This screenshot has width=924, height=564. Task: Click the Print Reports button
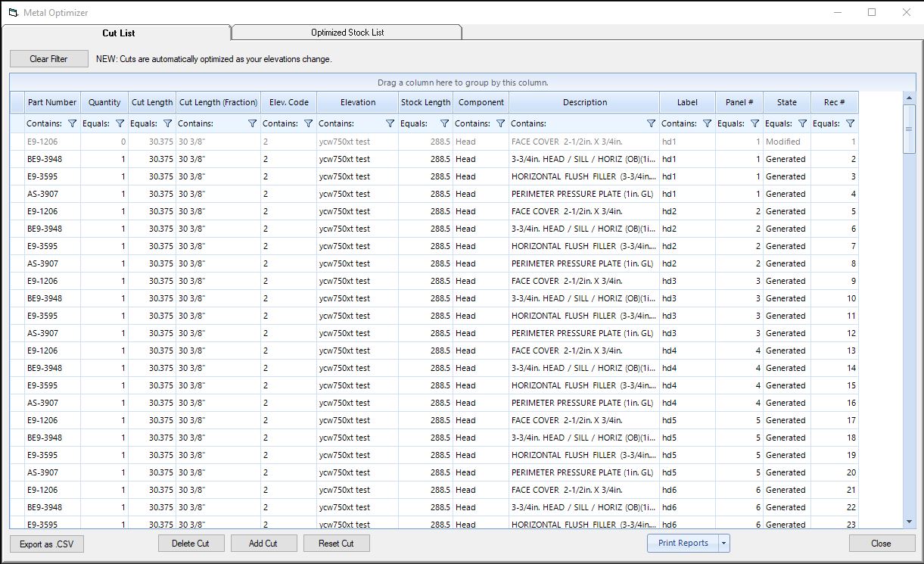point(683,544)
